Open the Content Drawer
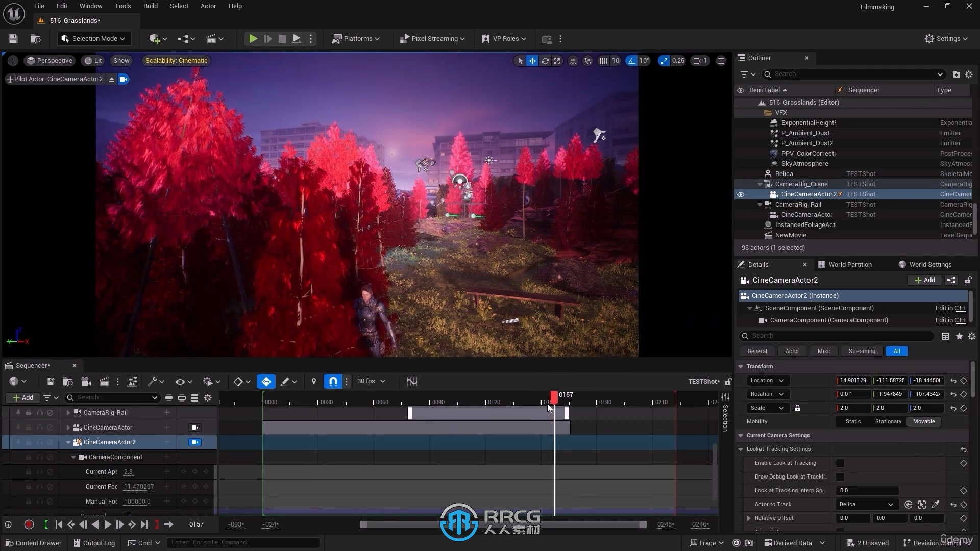The height and width of the screenshot is (551, 980). coord(33,543)
